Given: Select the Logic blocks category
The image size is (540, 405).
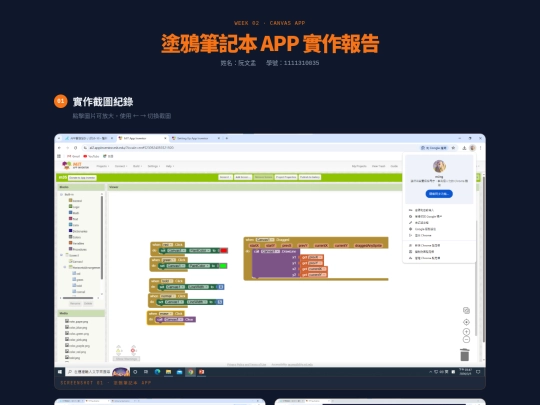Looking at the screenshot, I should pos(74,207).
